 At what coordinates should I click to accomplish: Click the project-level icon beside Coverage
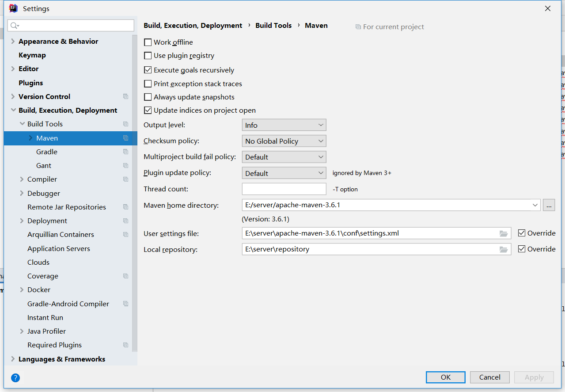point(126,276)
